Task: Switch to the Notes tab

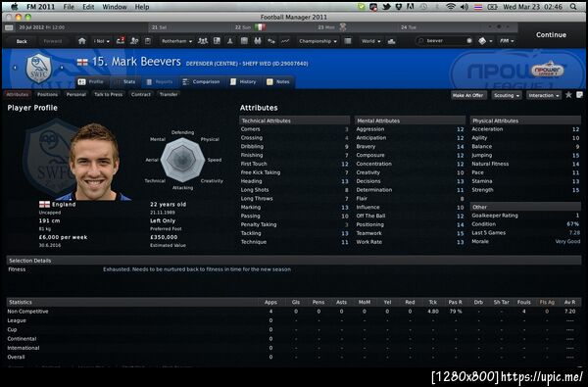Action: coord(278,81)
